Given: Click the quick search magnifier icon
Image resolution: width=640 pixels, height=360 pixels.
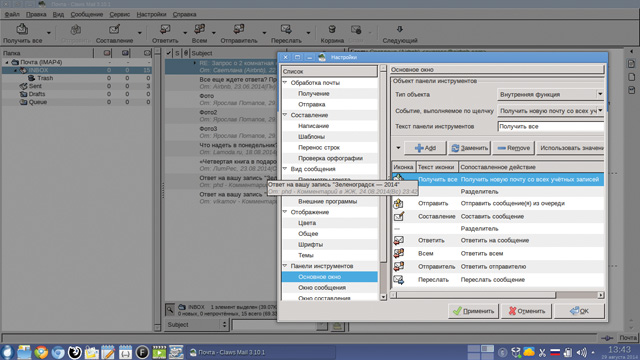Looking at the screenshot, I should pyautogui.click(x=170, y=310).
